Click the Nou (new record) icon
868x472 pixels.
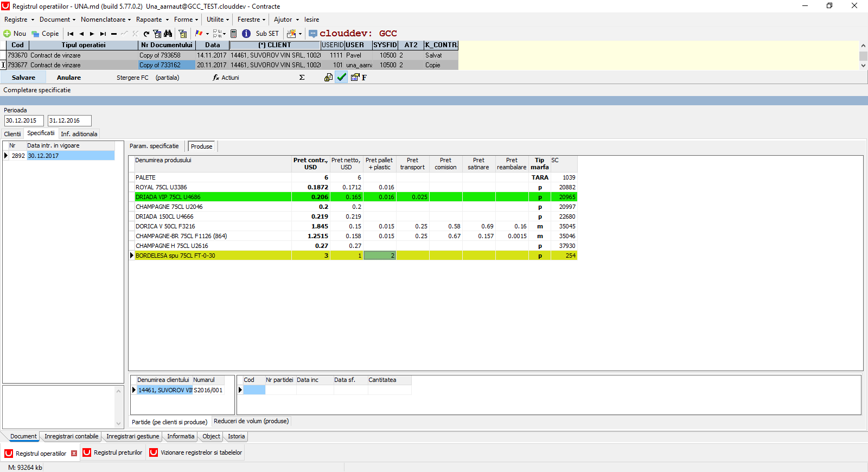[x=7, y=34]
